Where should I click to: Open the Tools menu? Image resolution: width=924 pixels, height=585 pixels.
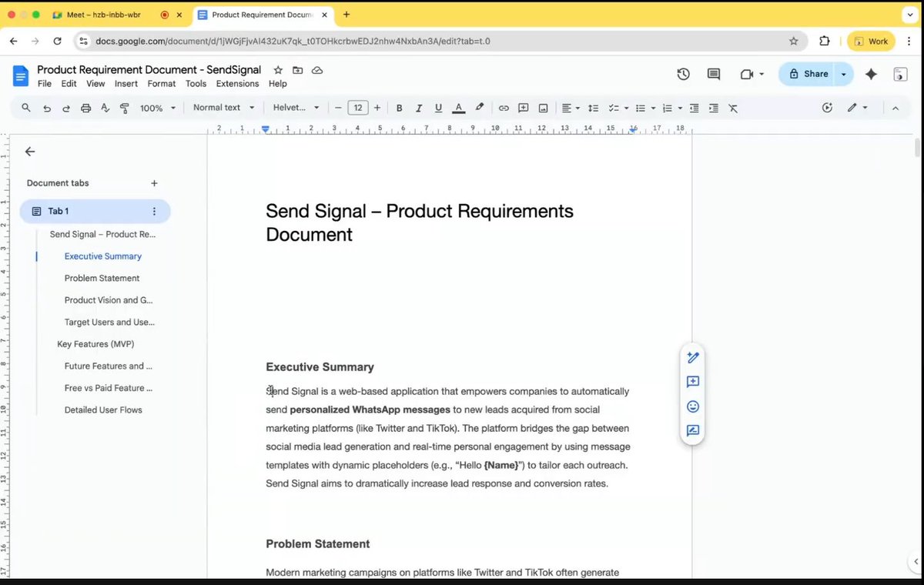click(196, 84)
